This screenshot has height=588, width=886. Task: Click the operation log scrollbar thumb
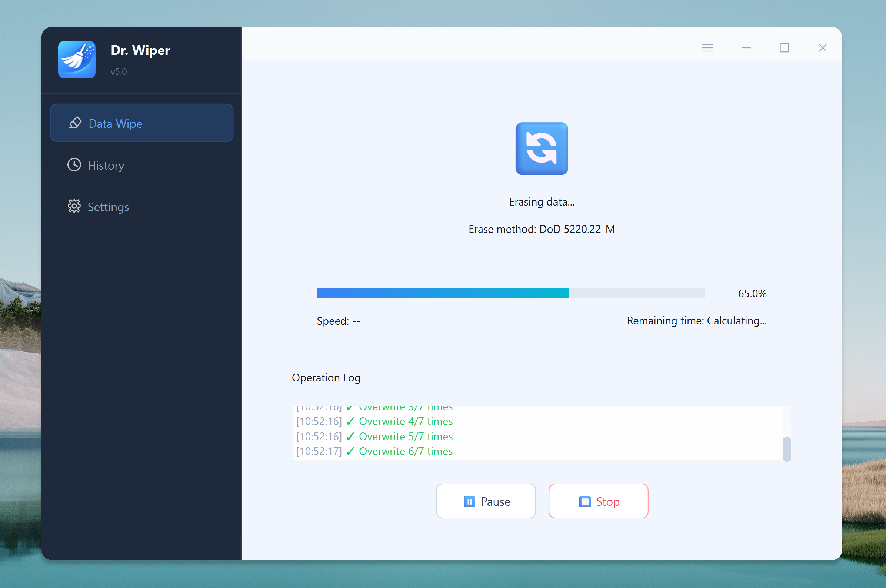[x=787, y=448]
